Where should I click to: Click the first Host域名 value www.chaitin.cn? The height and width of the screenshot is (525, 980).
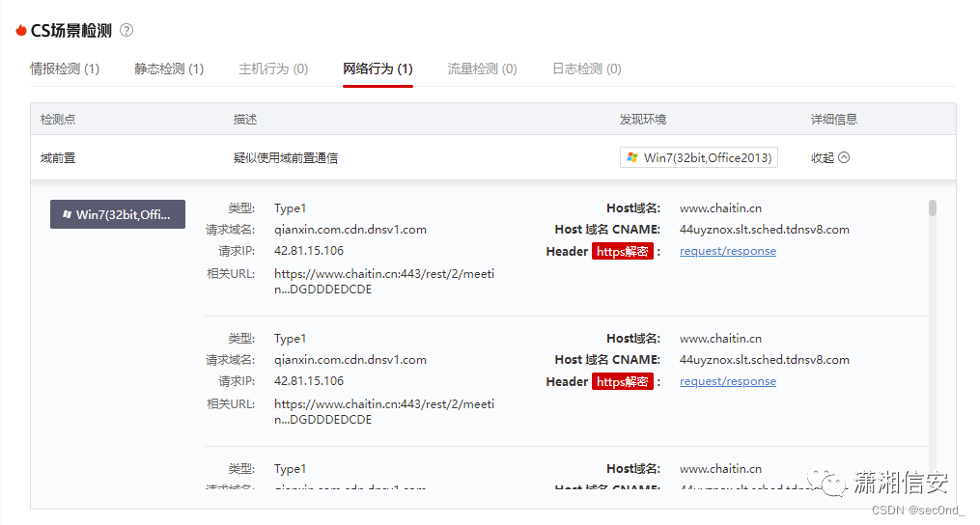pos(720,208)
